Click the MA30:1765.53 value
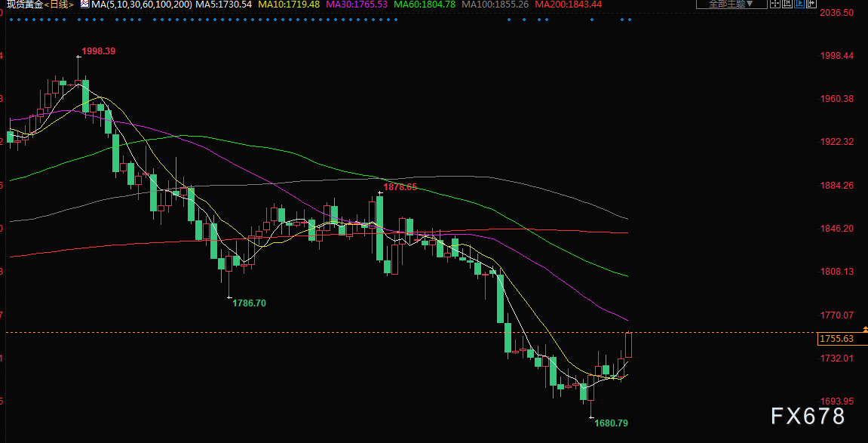This screenshot has height=443, width=868. [x=355, y=5]
